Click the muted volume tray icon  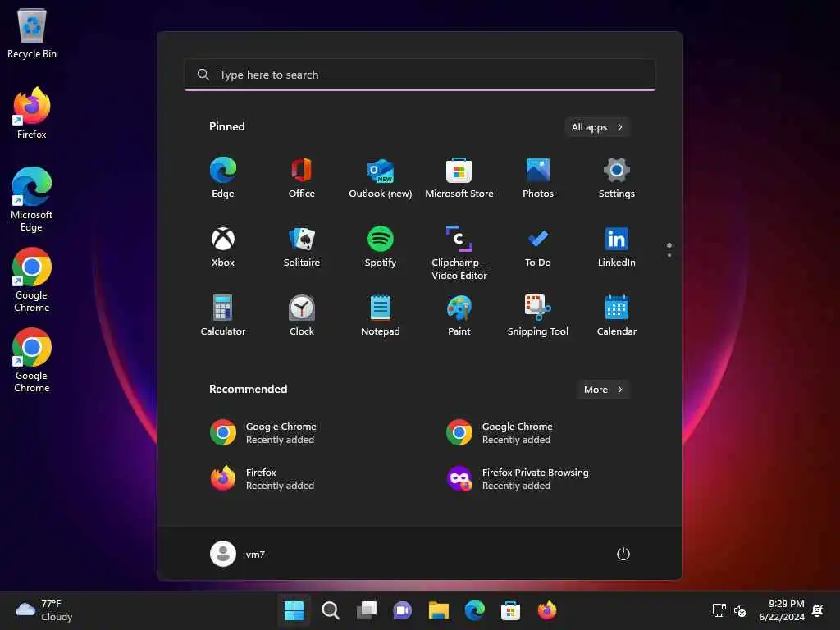click(x=740, y=610)
